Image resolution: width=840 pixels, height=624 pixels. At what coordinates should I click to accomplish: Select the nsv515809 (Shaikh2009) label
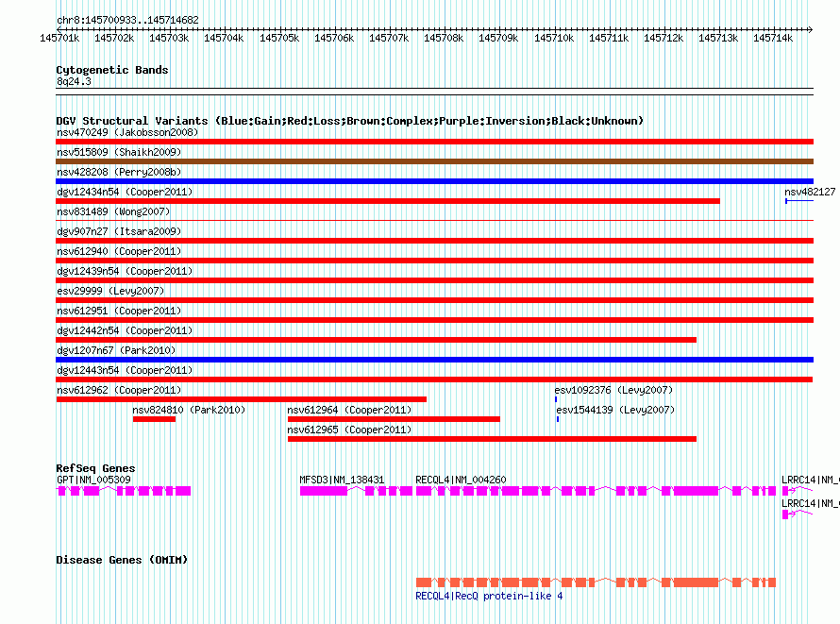click(x=119, y=152)
